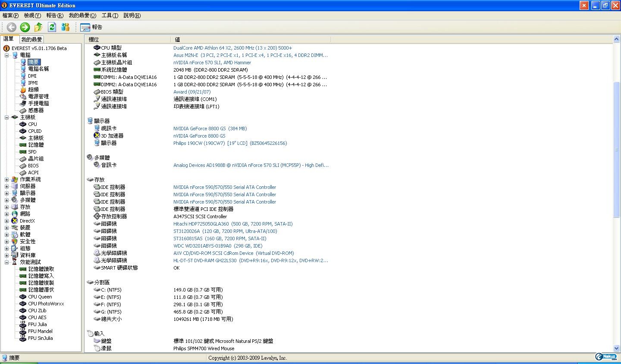Collapse the 效能測試 benchmark tree node

pyautogui.click(x=7, y=262)
